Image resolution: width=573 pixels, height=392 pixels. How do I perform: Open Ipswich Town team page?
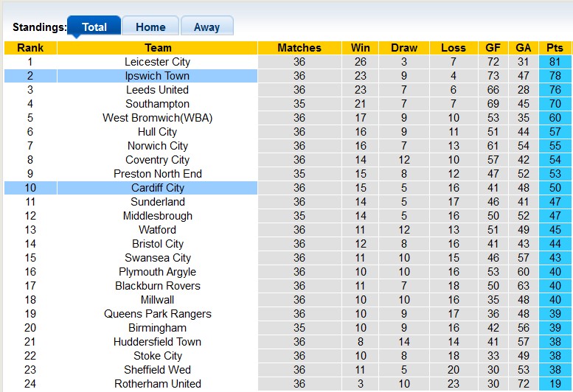157,76
